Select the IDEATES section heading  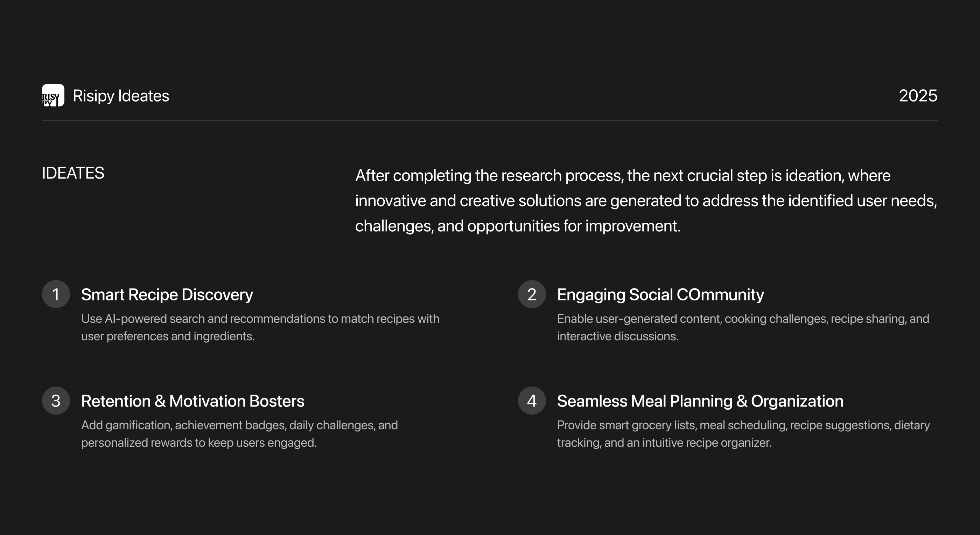73,173
